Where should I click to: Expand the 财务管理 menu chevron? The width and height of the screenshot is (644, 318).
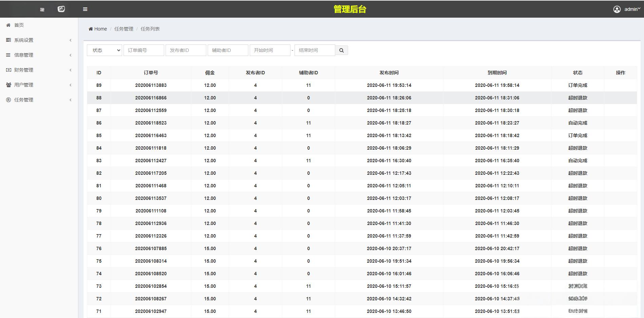71,70
